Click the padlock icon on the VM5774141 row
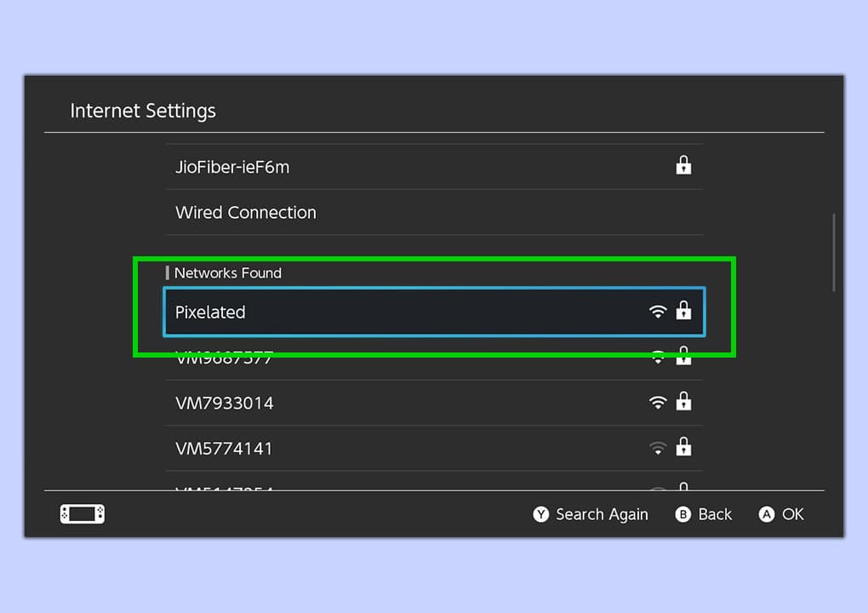 click(683, 447)
